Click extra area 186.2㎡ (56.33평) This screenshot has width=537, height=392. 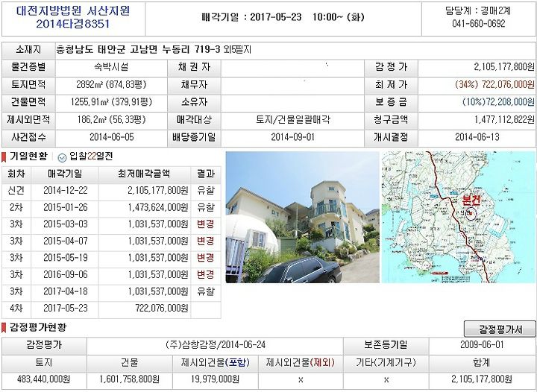tap(111, 119)
